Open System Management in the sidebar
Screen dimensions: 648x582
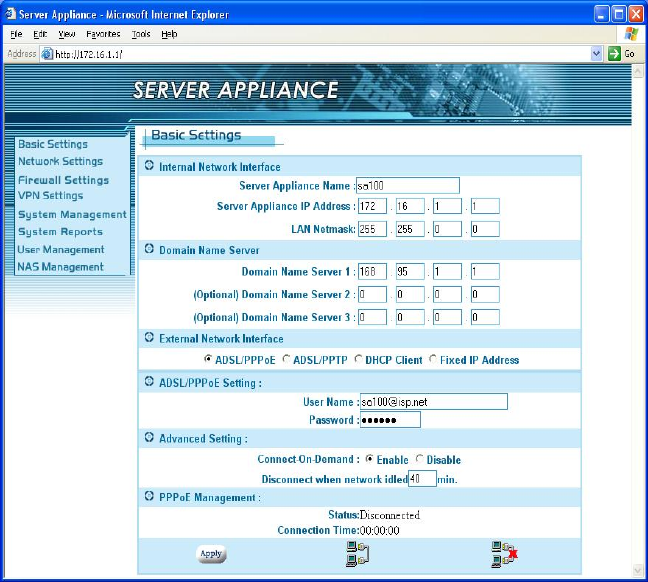pyautogui.click(x=72, y=215)
